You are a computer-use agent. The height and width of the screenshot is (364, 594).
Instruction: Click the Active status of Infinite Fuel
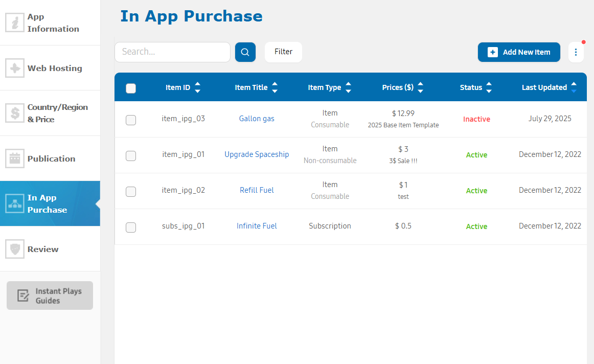pos(476,226)
